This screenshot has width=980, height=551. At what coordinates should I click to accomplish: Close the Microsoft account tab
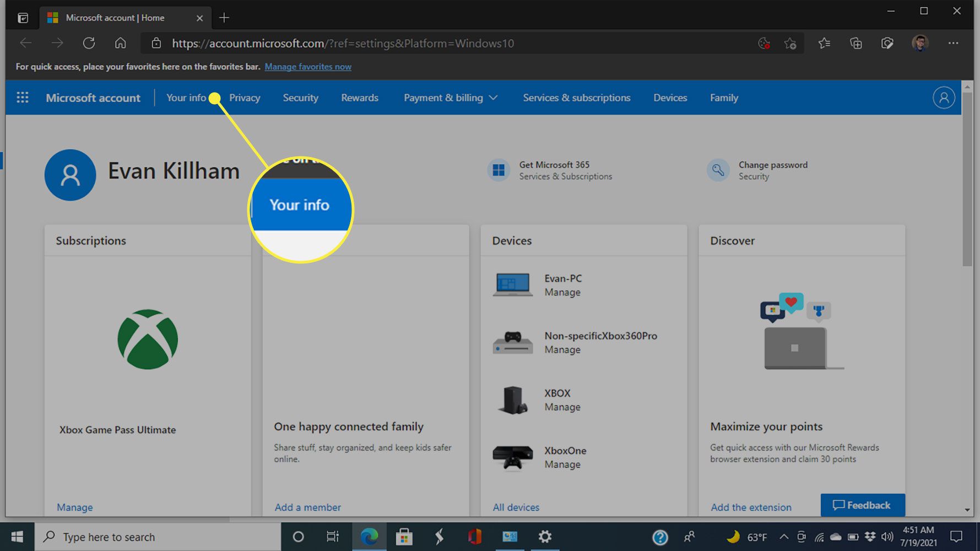click(199, 18)
